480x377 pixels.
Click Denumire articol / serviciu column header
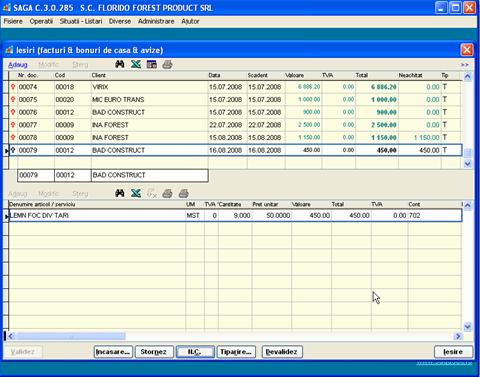point(97,204)
